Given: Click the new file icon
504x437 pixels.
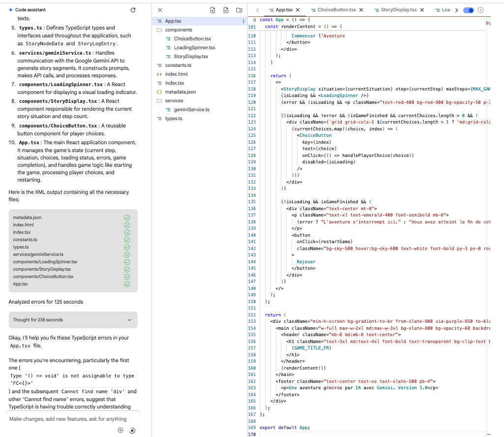Looking at the screenshot, I should coord(226,10).
